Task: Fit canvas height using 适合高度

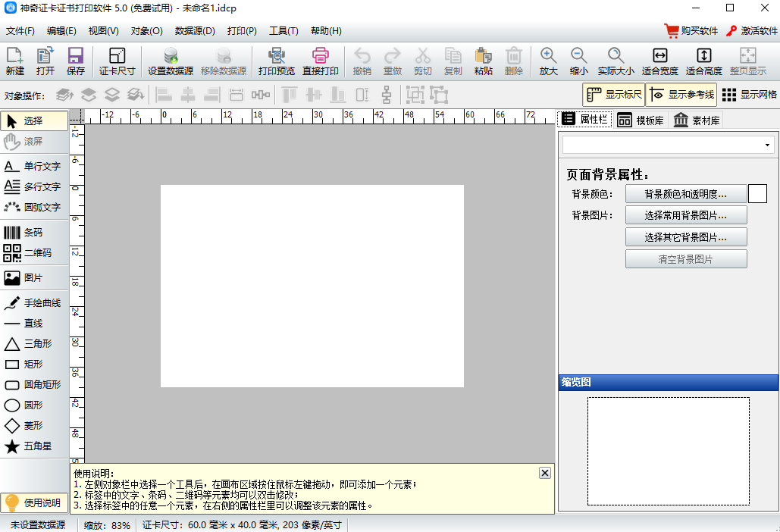Action: pos(704,61)
